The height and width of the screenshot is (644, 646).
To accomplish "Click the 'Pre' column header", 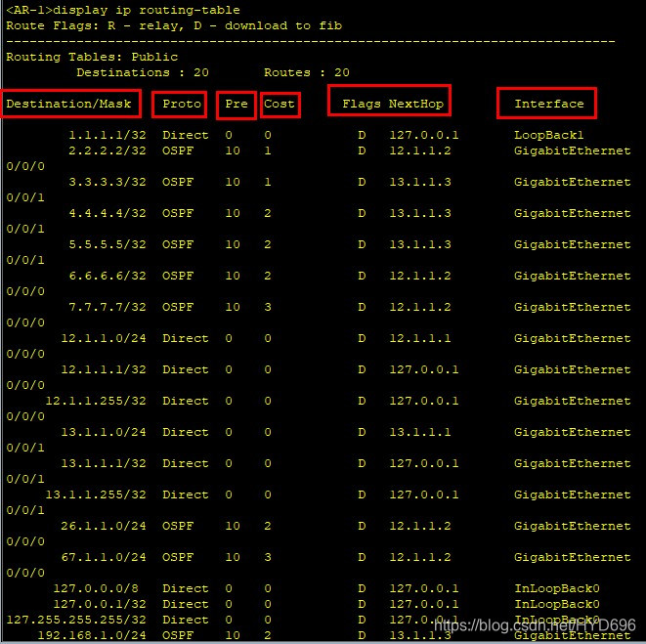I will point(237,104).
